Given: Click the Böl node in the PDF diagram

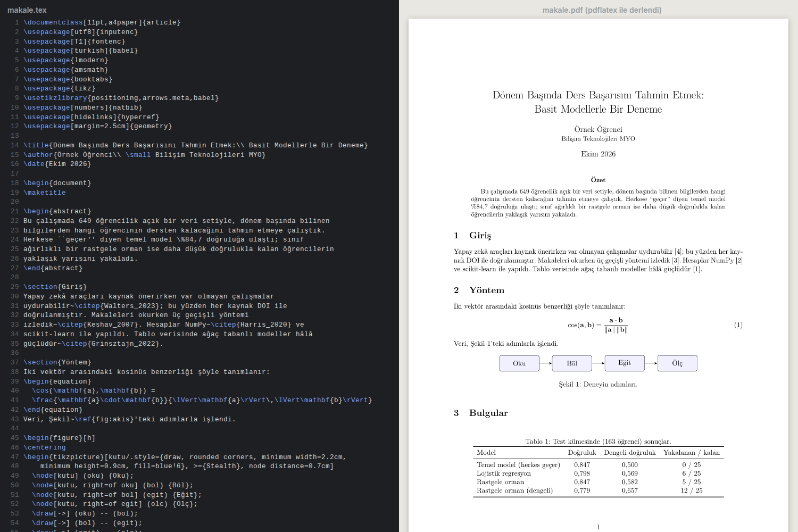Looking at the screenshot, I should pos(572,363).
